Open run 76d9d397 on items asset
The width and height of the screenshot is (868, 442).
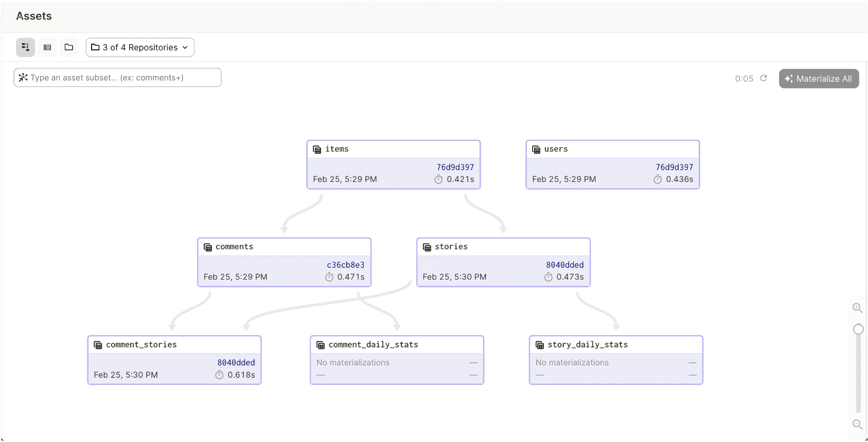point(455,167)
